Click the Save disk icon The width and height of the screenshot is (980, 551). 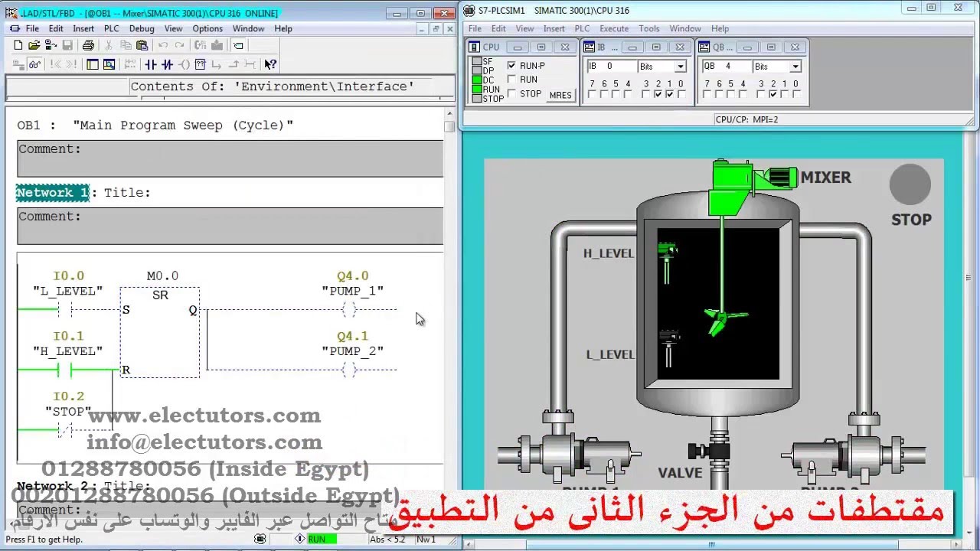(67, 45)
